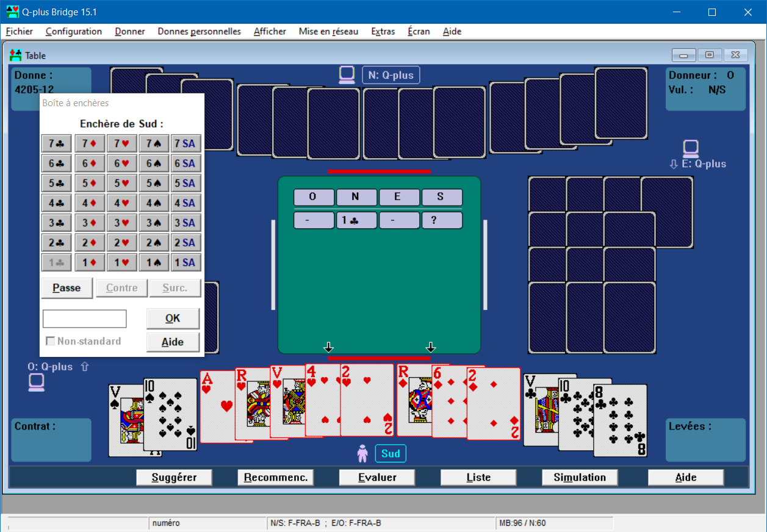Bid 5 diamonds in bidding box
Viewport: 767px width, 532px height.
coord(90,183)
